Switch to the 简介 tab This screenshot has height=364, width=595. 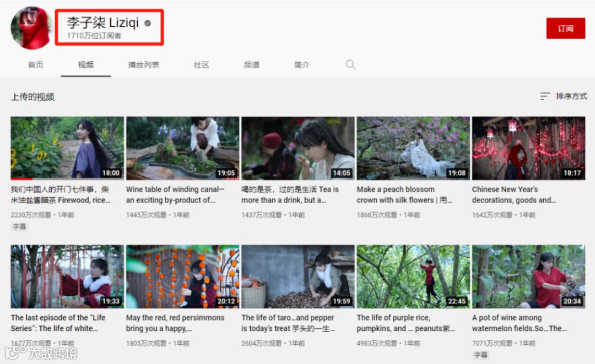pyautogui.click(x=302, y=65)
